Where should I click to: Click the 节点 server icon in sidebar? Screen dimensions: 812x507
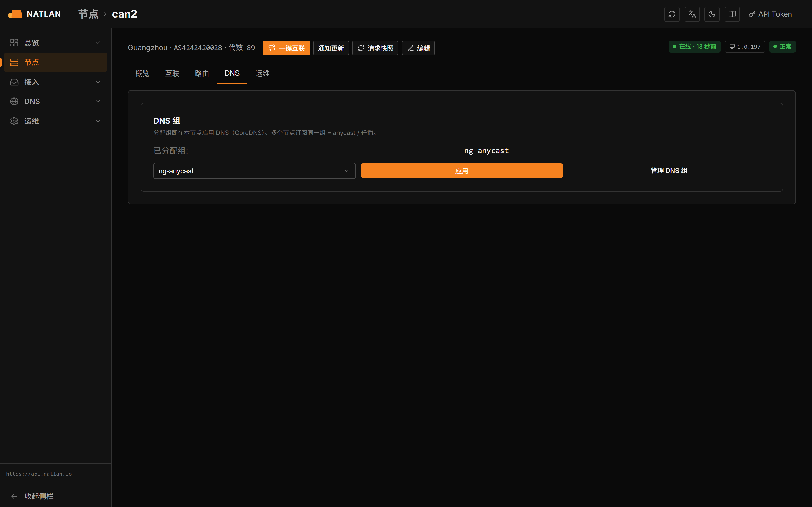(x=14, y=62)
